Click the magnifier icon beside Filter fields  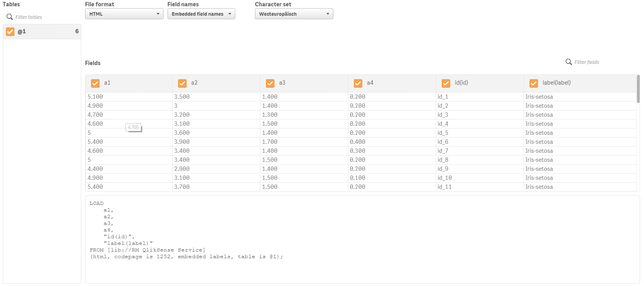coord(568,62)
